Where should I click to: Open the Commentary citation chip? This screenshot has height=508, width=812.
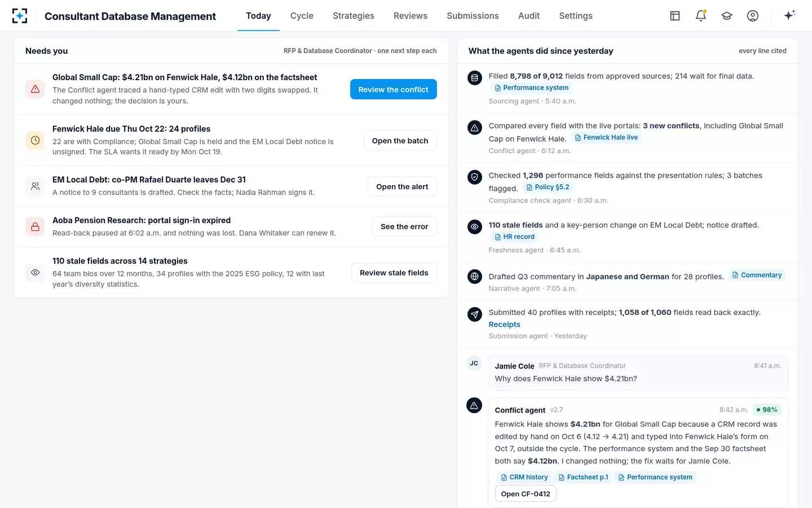tap(757, 275)
